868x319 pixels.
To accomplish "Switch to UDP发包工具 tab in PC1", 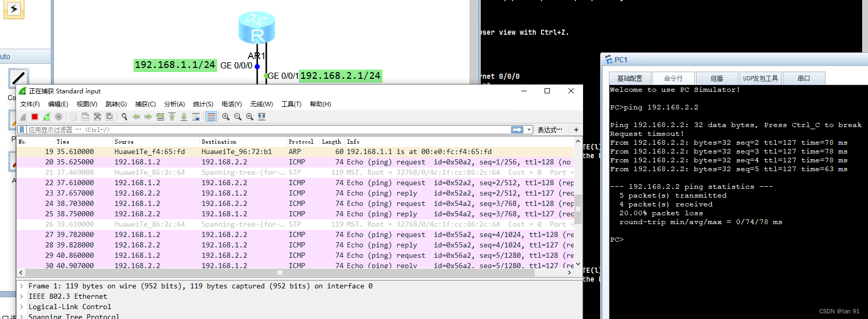I will point(760,78).
